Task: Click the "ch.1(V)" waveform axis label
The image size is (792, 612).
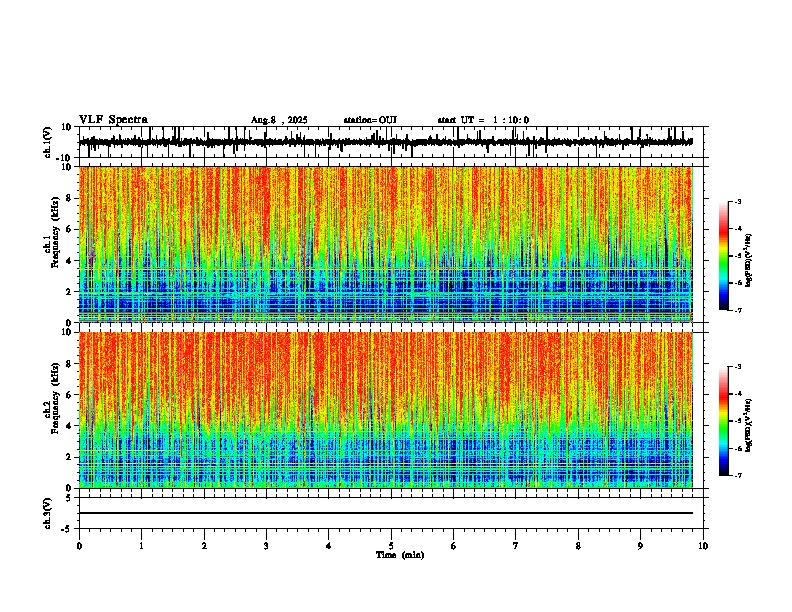Action: [x=48, y=142]
